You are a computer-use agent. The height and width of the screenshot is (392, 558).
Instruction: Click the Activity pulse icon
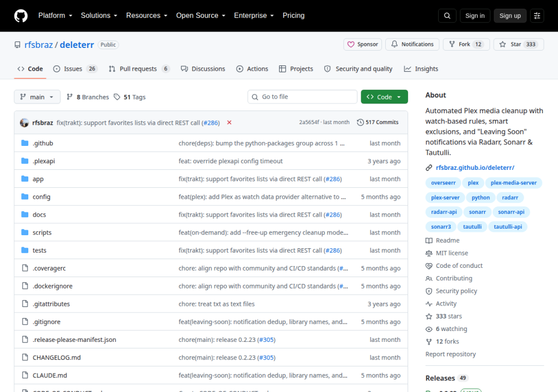pos(429,304)
